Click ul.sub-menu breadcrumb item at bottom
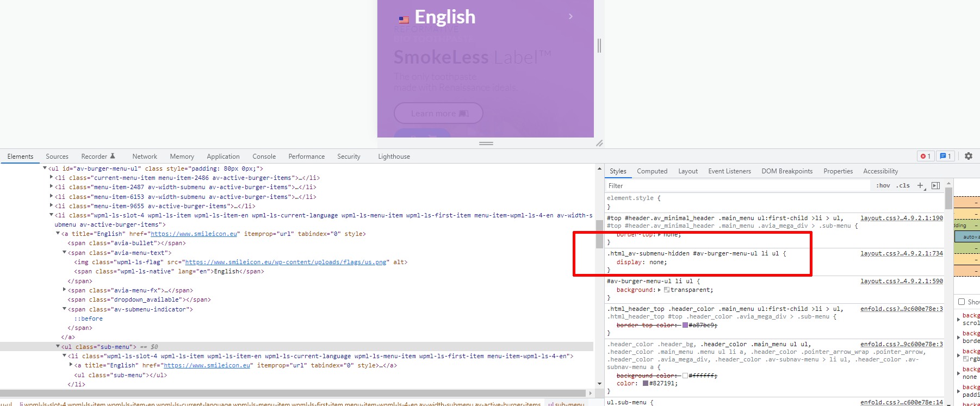This screenshot has width=980, height=406. pos(566,404)
